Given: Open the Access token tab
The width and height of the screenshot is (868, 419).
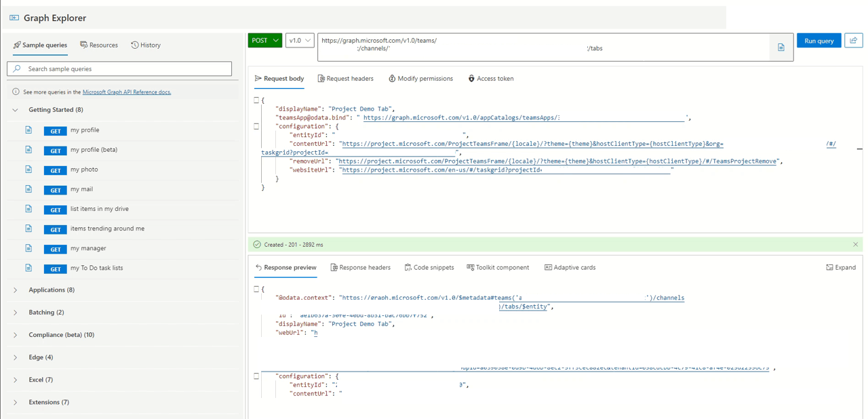Looking at the screenshot, I should 491,79.
